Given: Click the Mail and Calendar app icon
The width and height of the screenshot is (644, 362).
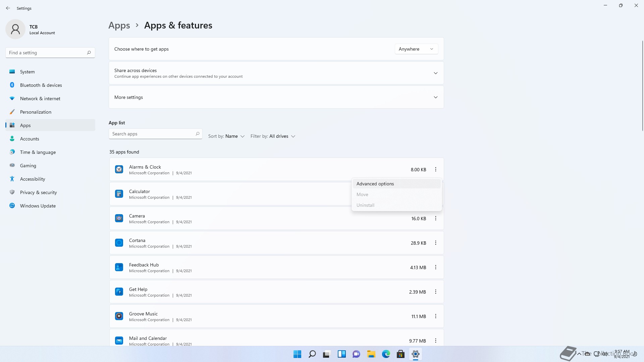Looking at the screenshot, I should pyautogui.click(x=119, y=341).
